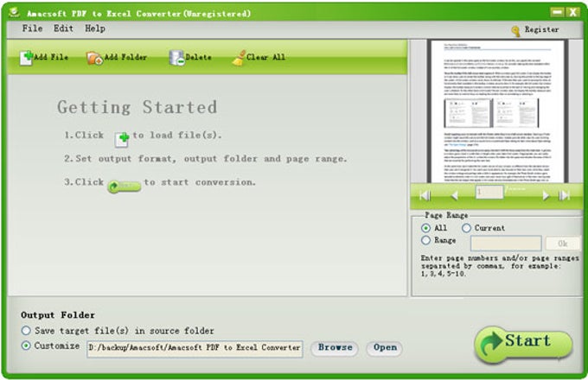Click the green Start button
This screenshot has height=380, width=588.
(x=523, y=345)
